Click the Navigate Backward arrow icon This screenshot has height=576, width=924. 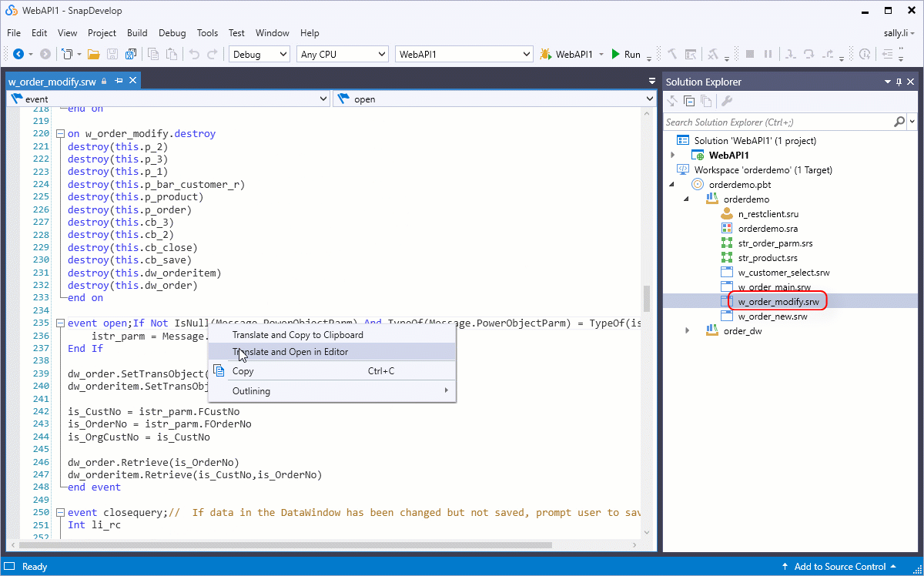tap(18, 54)
